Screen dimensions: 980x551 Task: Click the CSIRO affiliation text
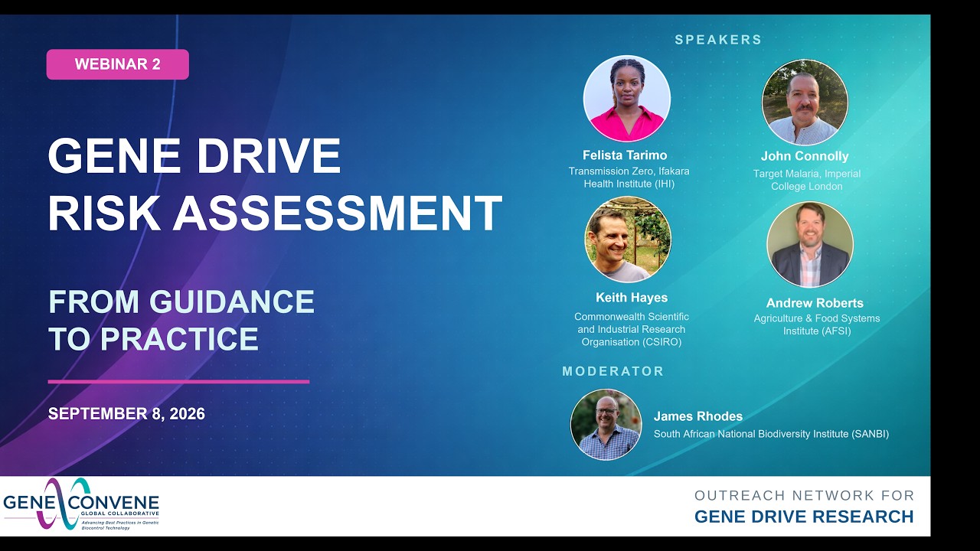click(632, 329)
